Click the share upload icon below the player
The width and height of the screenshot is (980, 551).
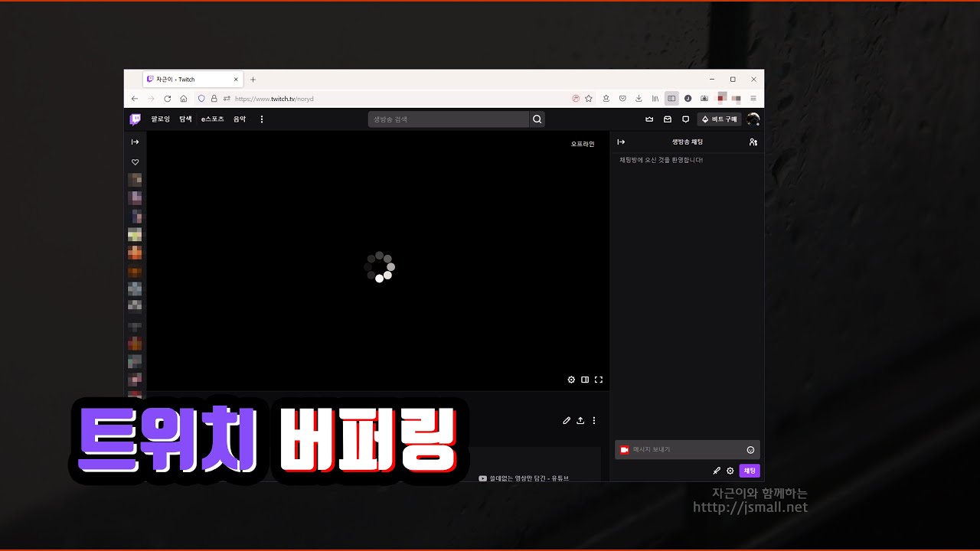[x=580, y=420]
